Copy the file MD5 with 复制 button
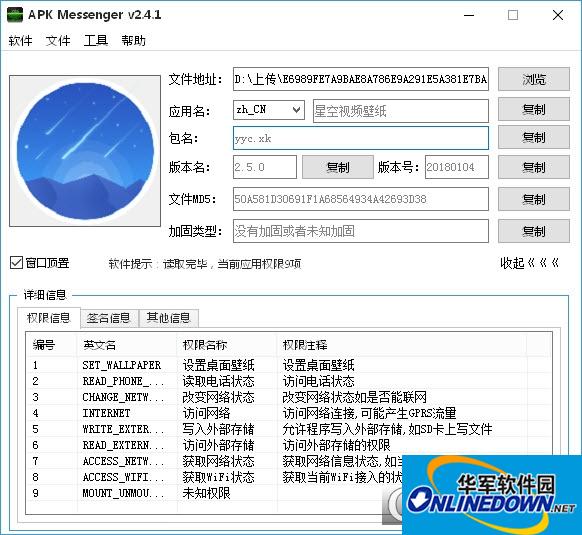 pyautogui.click(x=534, y=199)
